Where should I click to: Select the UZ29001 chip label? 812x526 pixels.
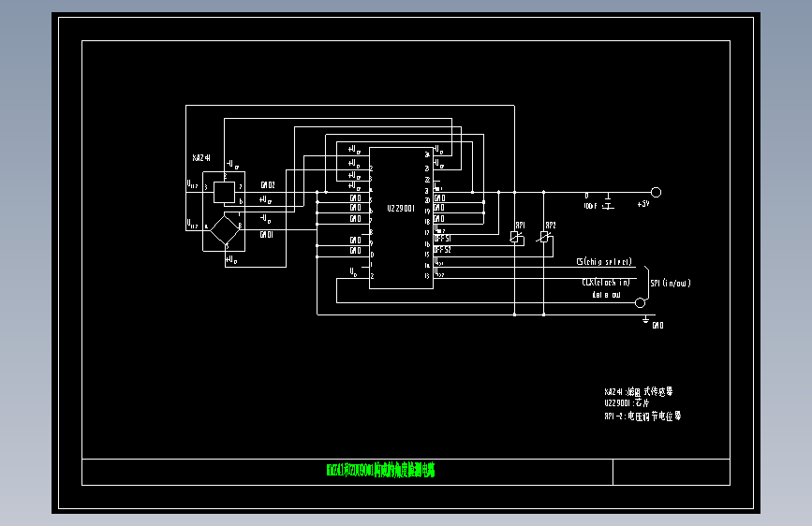(x=401, y=209)
